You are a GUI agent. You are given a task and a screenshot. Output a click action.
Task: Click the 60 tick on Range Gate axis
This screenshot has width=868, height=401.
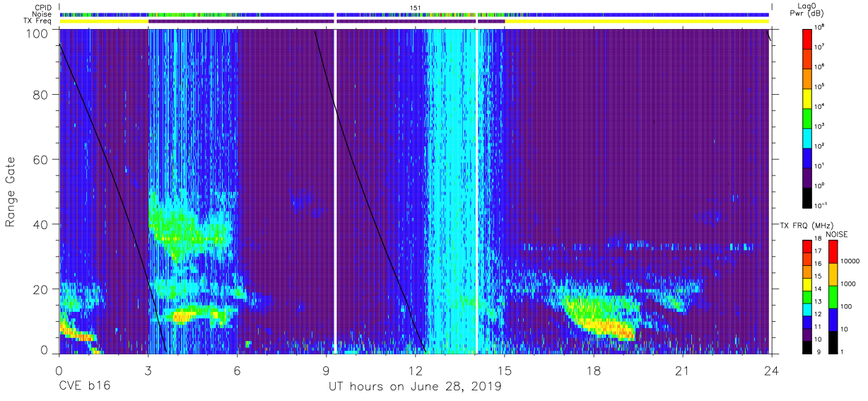[41, 160]
